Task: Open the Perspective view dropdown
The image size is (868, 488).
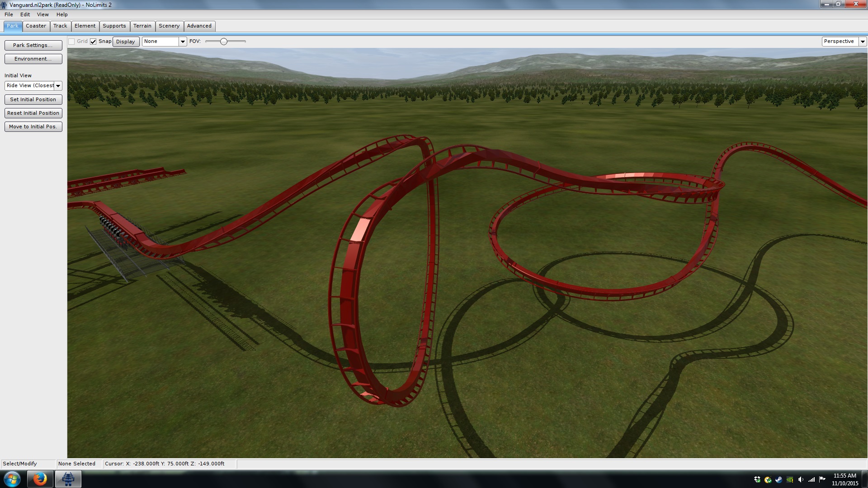Action: pos(863,42)
